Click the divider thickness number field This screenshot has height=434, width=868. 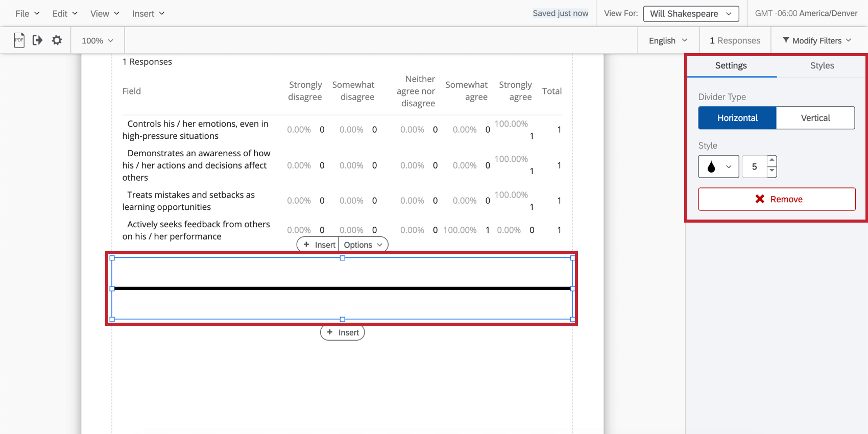click(x=754, y=166)
